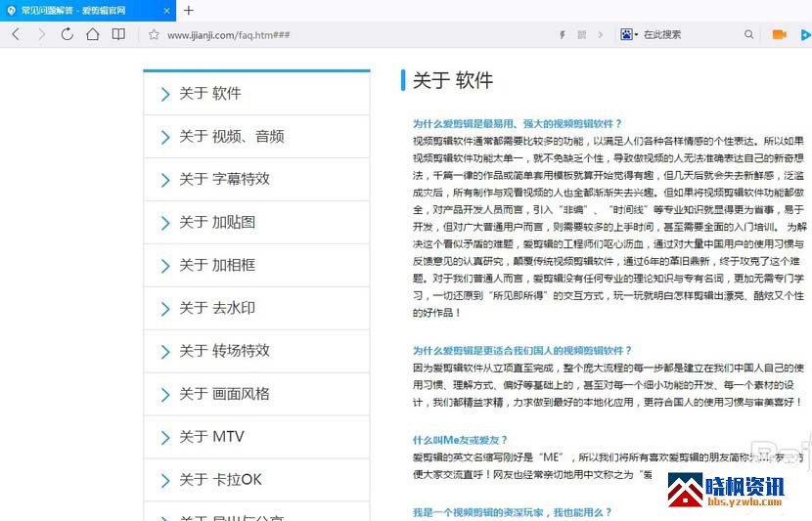Image resolution: width=812 pixels, height=521 pixels.
Task: Click the tab favicon of 常见问题解答
Action: [x=12, y=11]
